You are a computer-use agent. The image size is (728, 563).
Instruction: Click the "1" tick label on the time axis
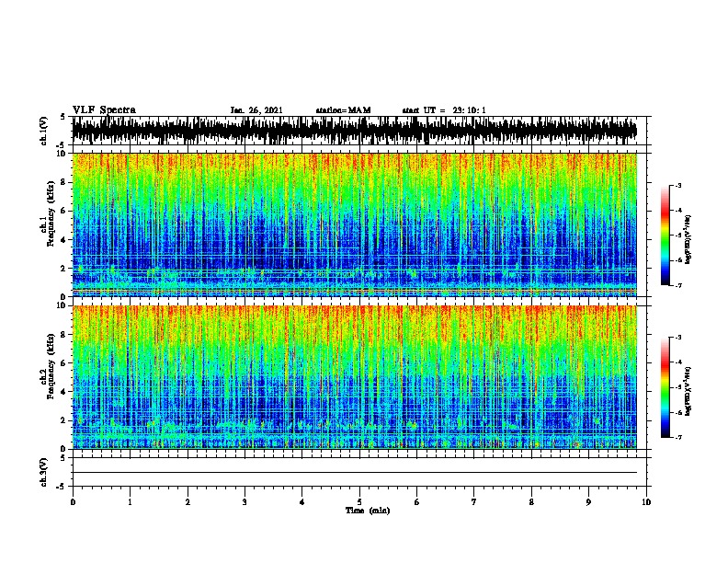(x=130, y=502)
